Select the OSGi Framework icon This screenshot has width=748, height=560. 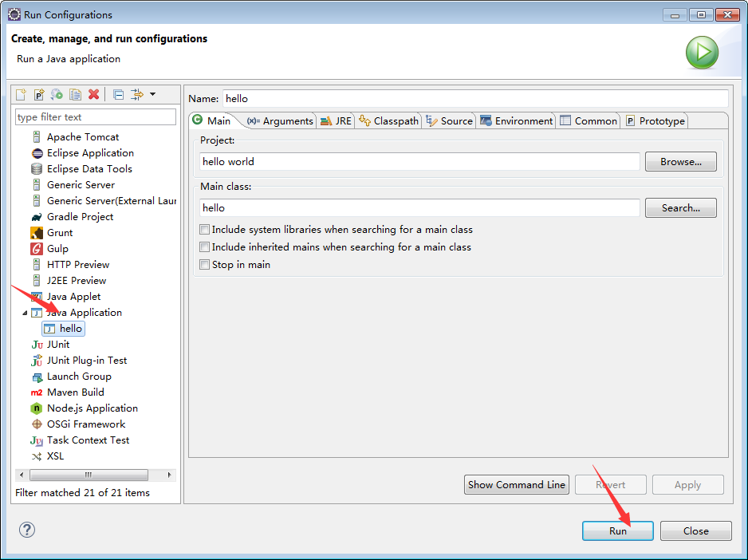click(x=37, y=424)
